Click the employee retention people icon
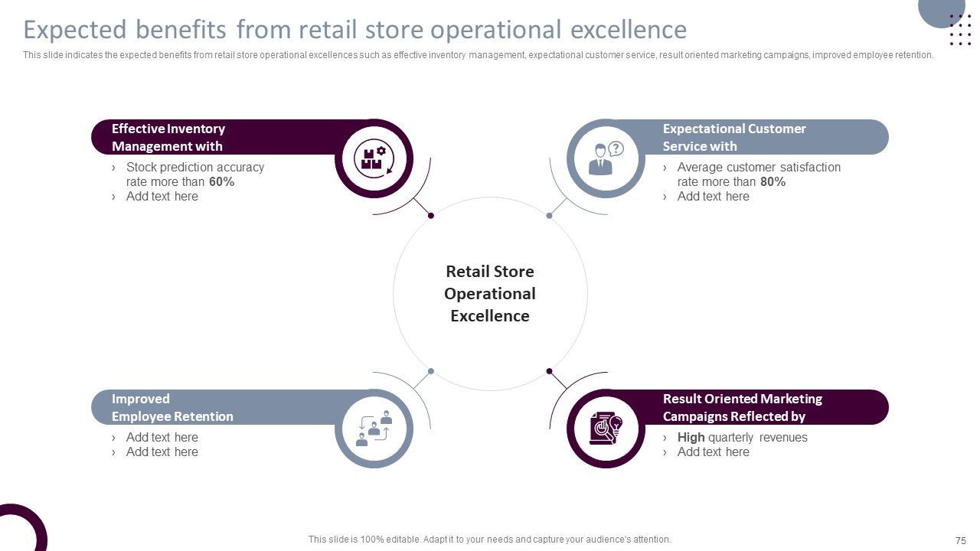 tap(374, 429)
